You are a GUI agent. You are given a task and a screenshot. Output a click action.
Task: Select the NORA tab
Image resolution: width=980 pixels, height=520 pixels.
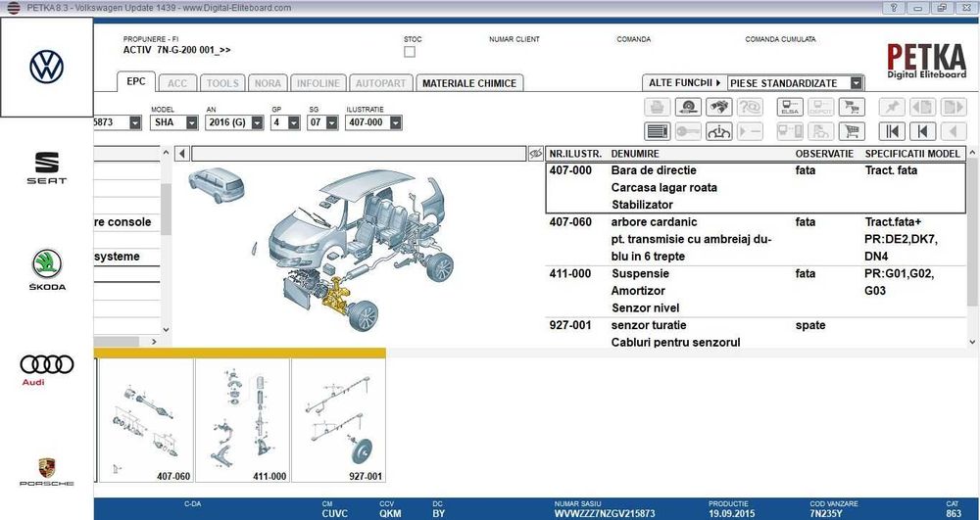tap(268, 83)
